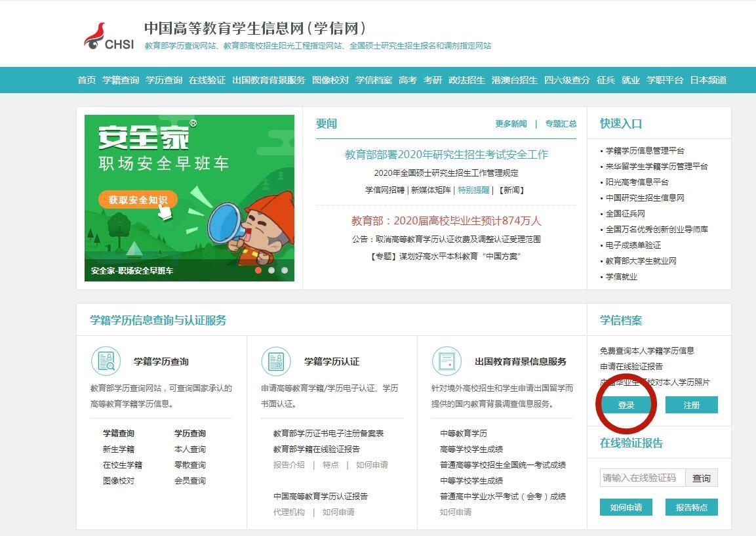
Task: Open 学籍查询 in navigation bar
Action: pyautogui.click(x=121, y=80)
